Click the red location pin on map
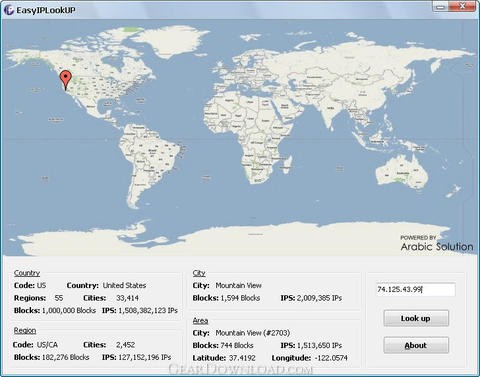 coord(66,80)
